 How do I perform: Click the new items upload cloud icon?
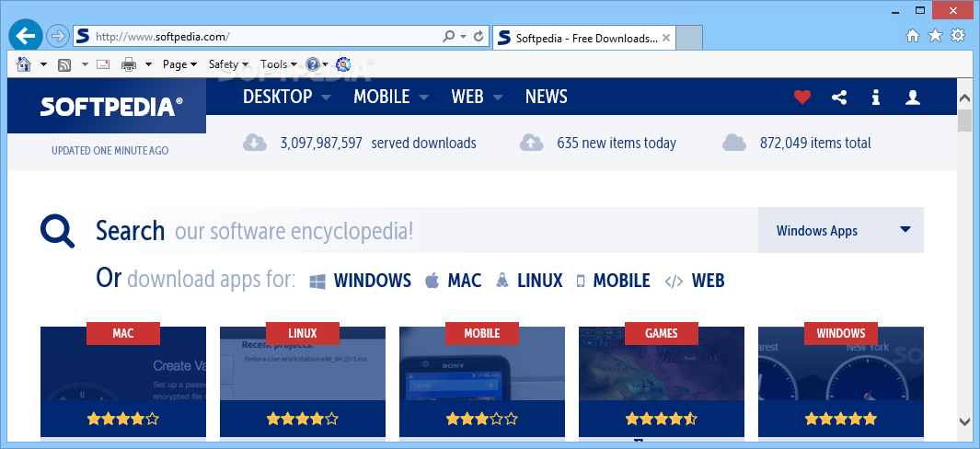pos(531,143)
